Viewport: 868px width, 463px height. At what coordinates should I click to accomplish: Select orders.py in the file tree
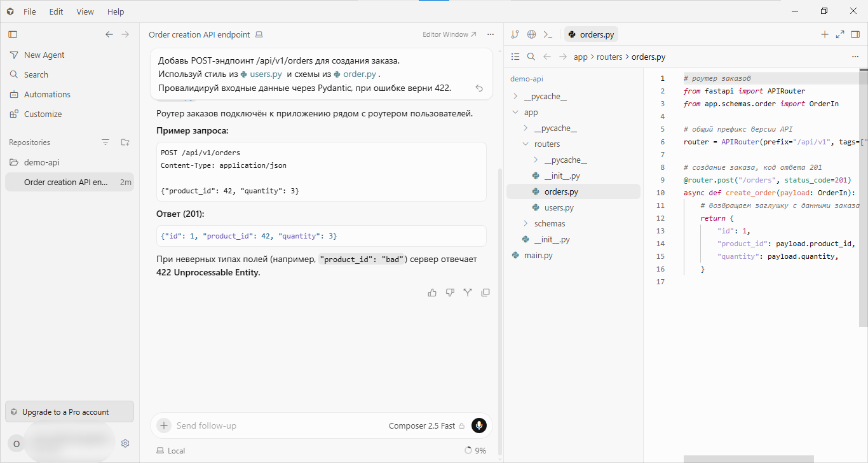pyautogui.click(x=573, y=191)
